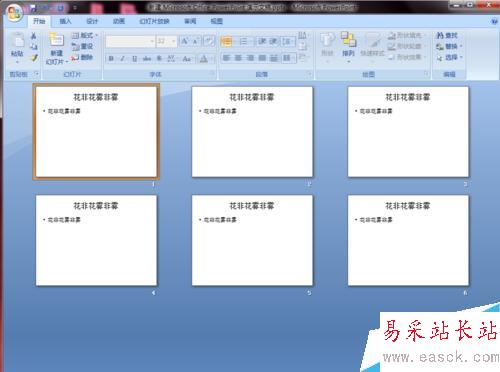Select the Format Painter brush icon

coord(34,58)
